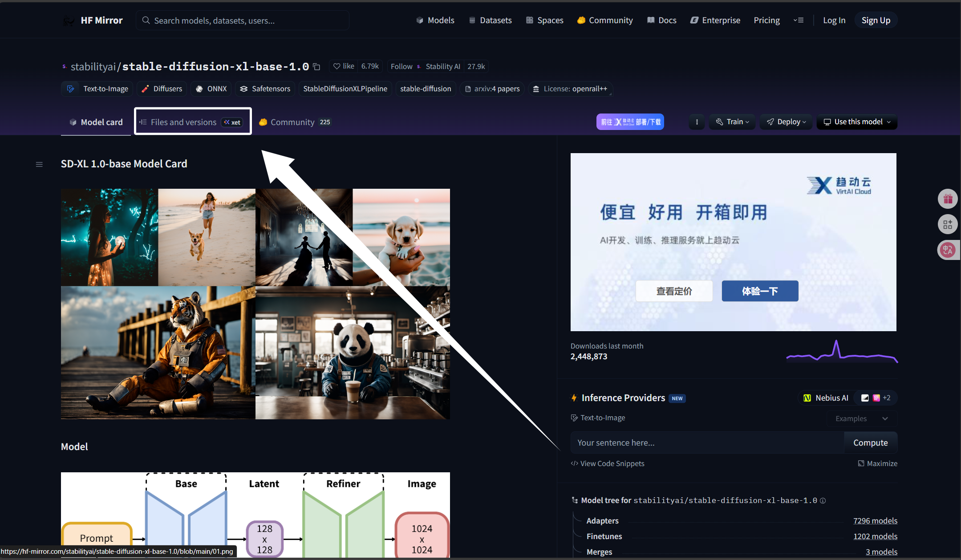Click the 6.79k like count
Viewport: 961px width, 560px height.
point(370,66)
